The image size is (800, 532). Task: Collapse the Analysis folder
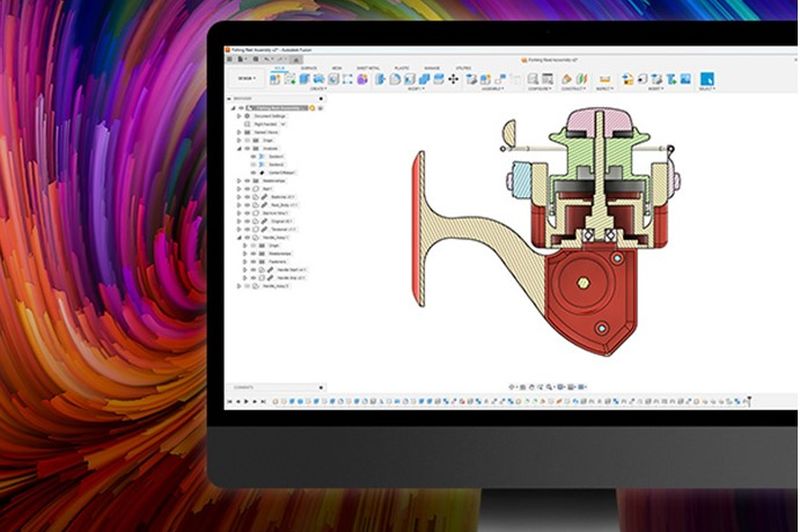coord(239,148)
